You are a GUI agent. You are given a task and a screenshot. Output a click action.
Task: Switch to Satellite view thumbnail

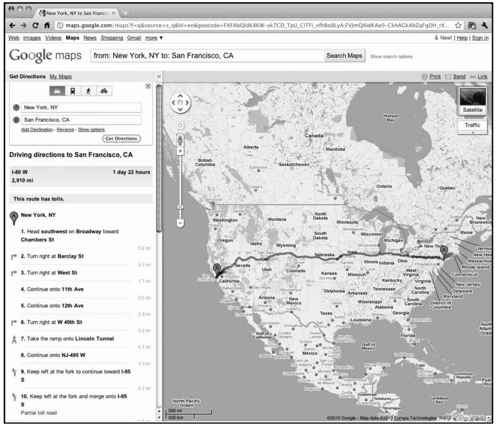point(473,100)
